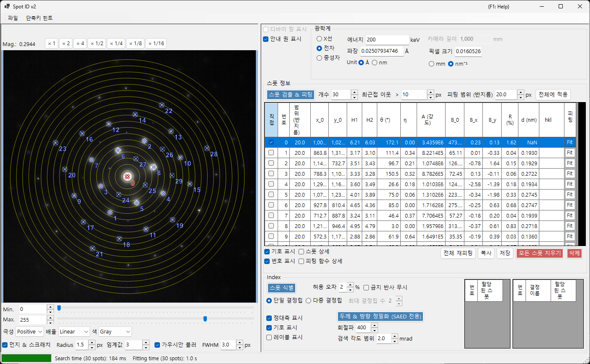Open the 단축키 힌트 menu

tap(39, 18)
